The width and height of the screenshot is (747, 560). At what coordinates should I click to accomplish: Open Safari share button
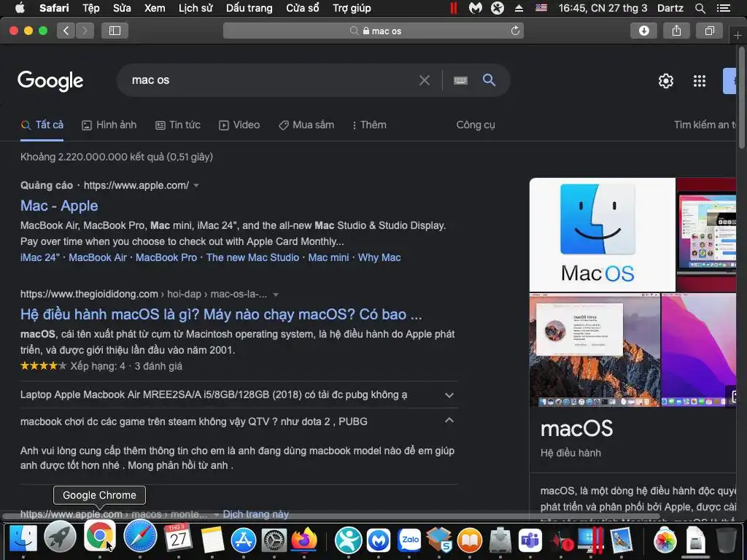[x=676, y=31]
